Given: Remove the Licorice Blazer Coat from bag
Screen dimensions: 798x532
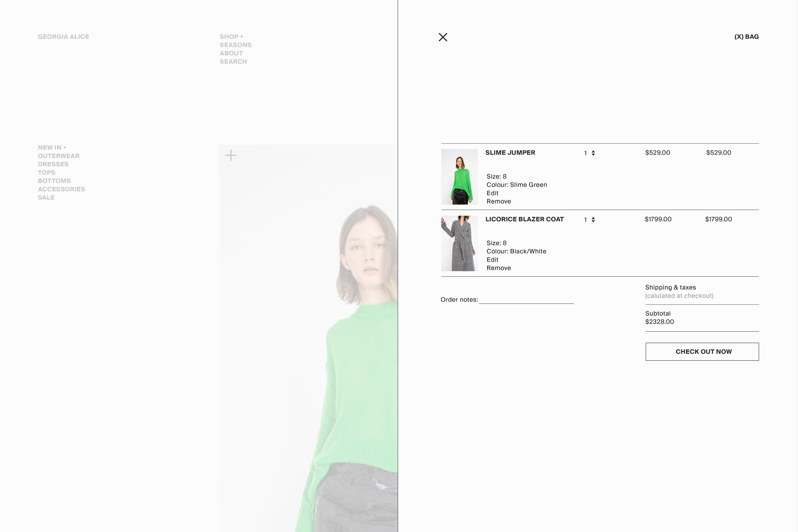Looking at the screenshot, I should click(498, 268).
